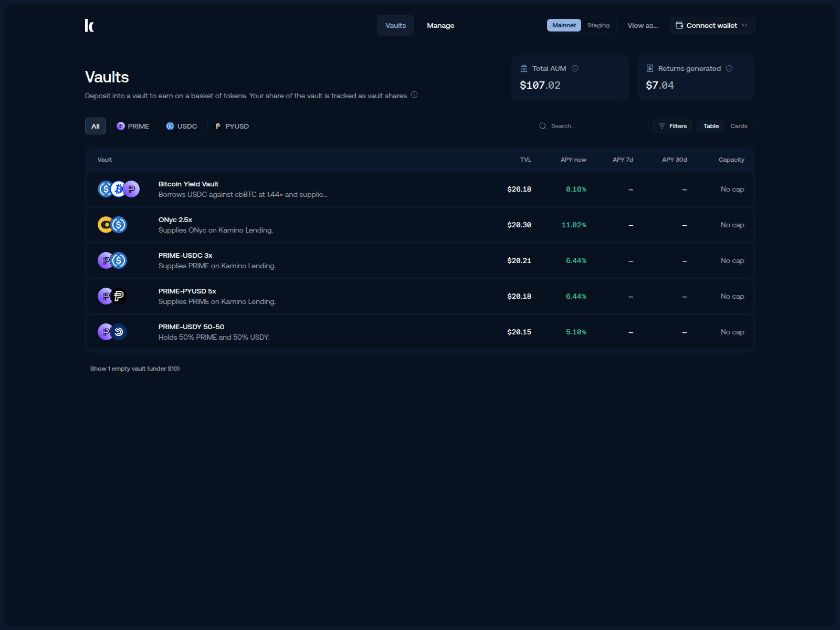
Task: Click PRIME-PYUSD 5x token icons
Action: pyautogui.click(x=112, y=296)
